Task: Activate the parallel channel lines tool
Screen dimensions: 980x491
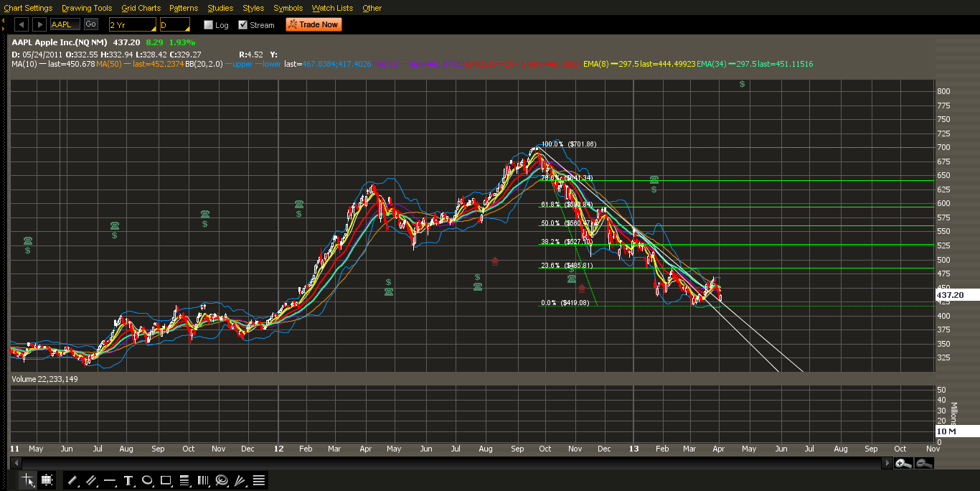Action: click(x=91, y=480)
